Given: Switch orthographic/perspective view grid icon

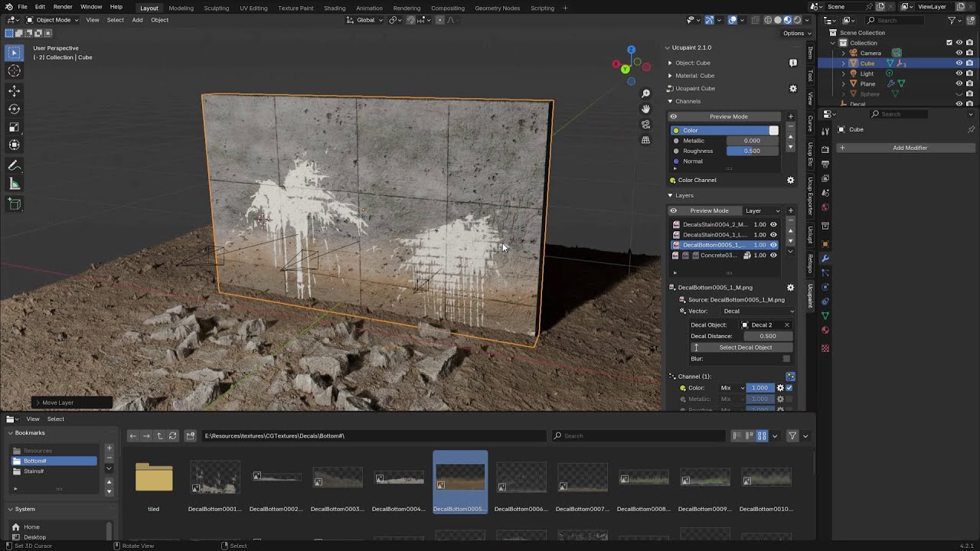Looking at the screenshot, I should click(x=645, y=140).
